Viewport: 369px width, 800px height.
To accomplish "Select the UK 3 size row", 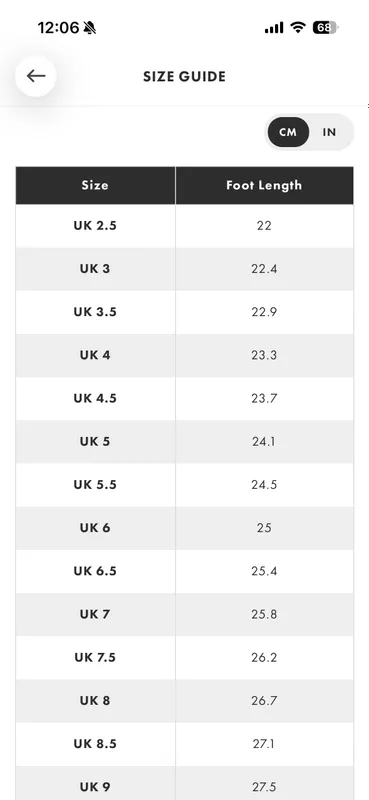I will 184,269.
